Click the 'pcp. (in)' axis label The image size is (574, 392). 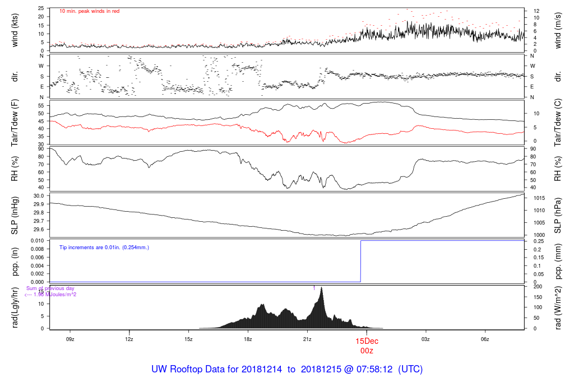click(15, 262)
